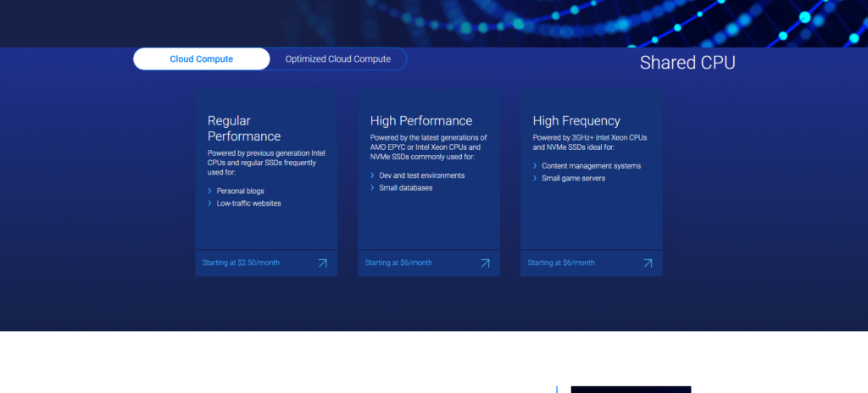The width and height of the screenshot is (868, 393).
Task: Click the Regular Performance card heading
Action: click(x=244, y=128)
